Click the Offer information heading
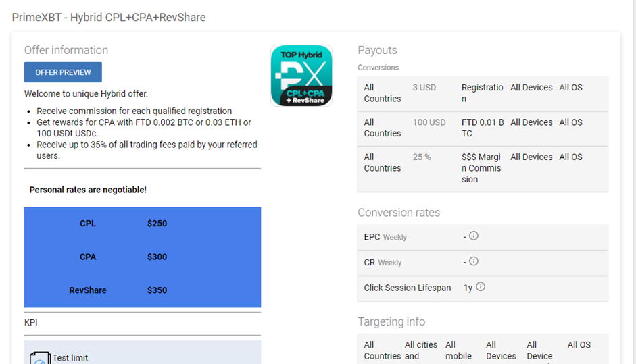 tap(66, 50)
